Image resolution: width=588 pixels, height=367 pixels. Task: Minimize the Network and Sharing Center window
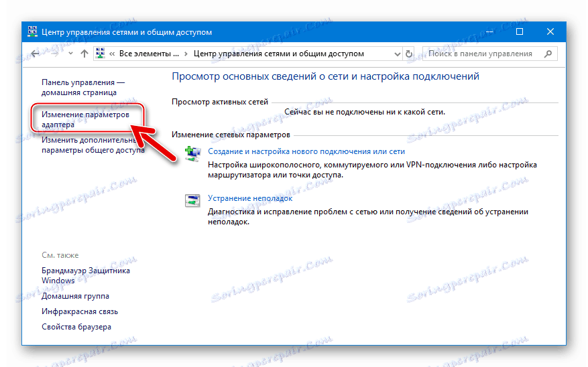click(x=489, y=32)
